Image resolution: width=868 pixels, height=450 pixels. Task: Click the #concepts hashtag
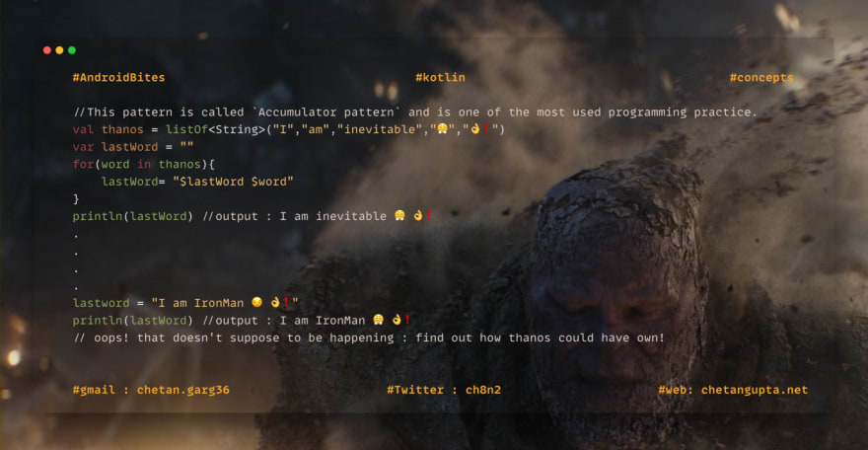coord(761,78)
